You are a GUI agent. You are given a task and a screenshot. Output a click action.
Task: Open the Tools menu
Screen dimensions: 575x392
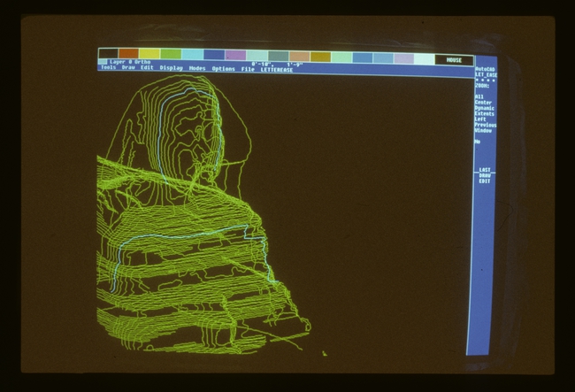(107, 68)
